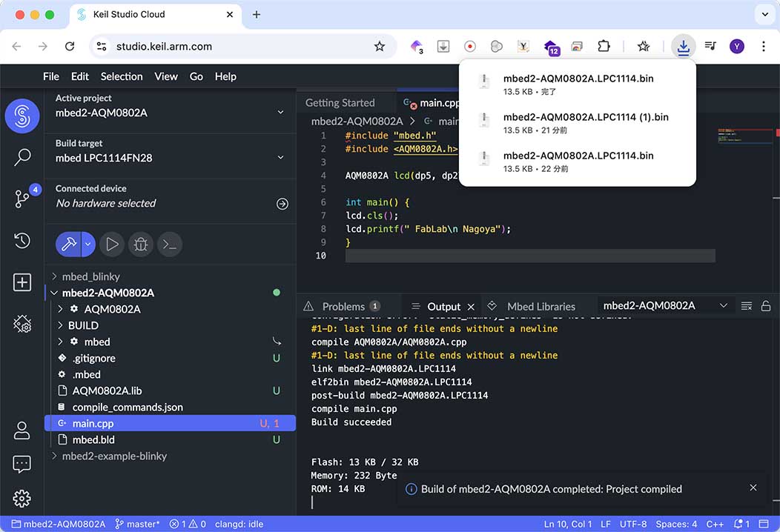780x532 pixels.
Task: Change LF line ending in status bar
Action: tap(606, 524)
